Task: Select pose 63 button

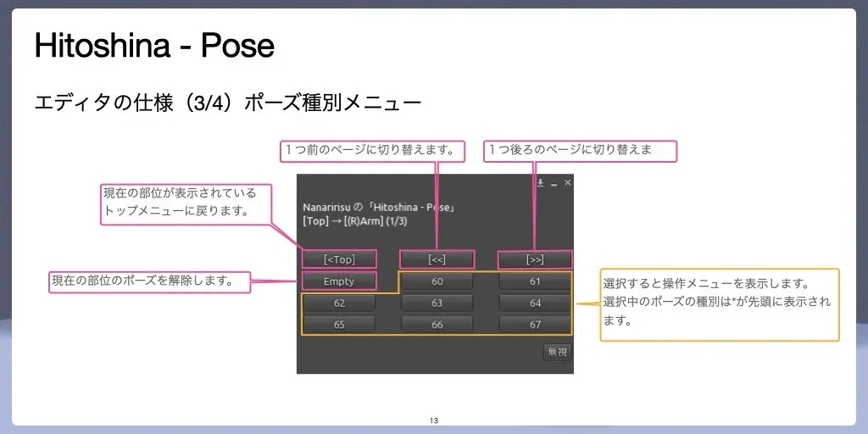Action: [437, 303]
